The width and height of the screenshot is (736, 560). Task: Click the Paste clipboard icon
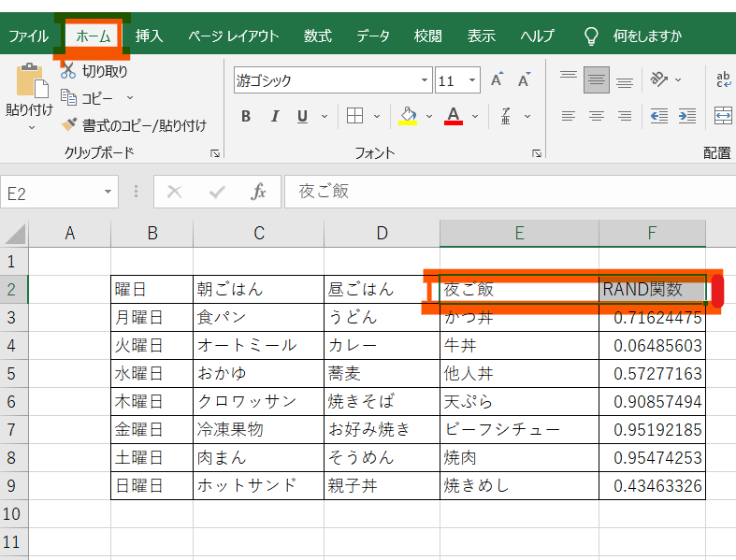(32, 81)
